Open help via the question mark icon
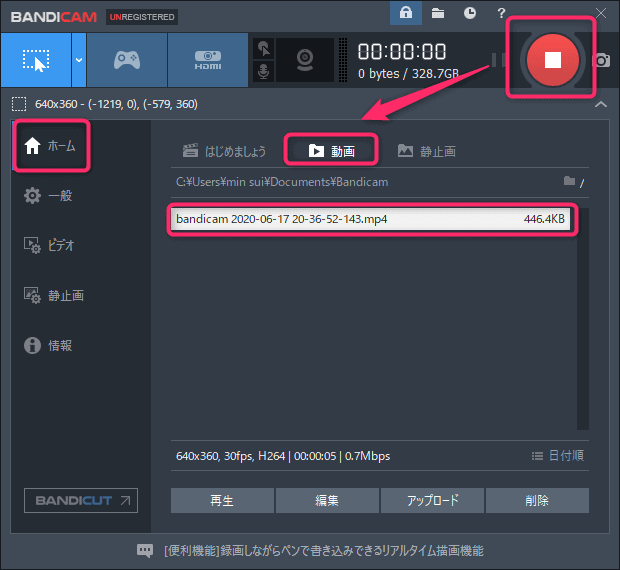620x570 pixels. (x=501, y=14)
